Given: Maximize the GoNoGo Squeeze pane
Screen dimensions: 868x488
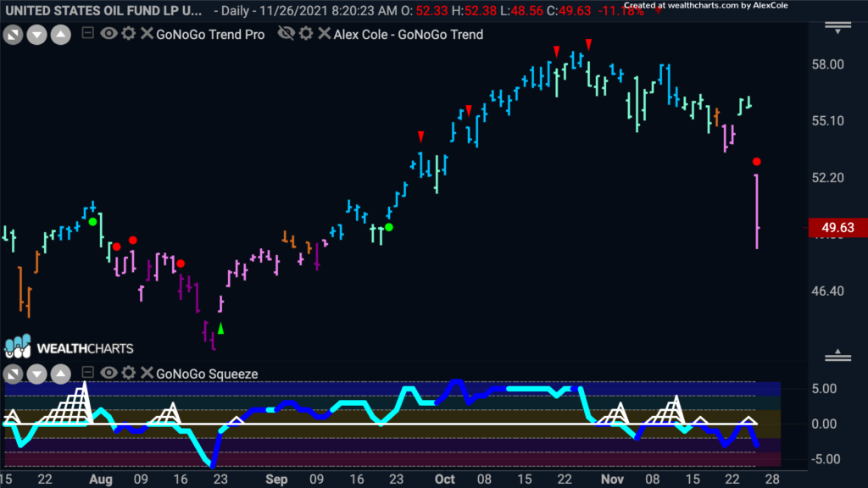Looking at the screenshot, I should (13, 374).
